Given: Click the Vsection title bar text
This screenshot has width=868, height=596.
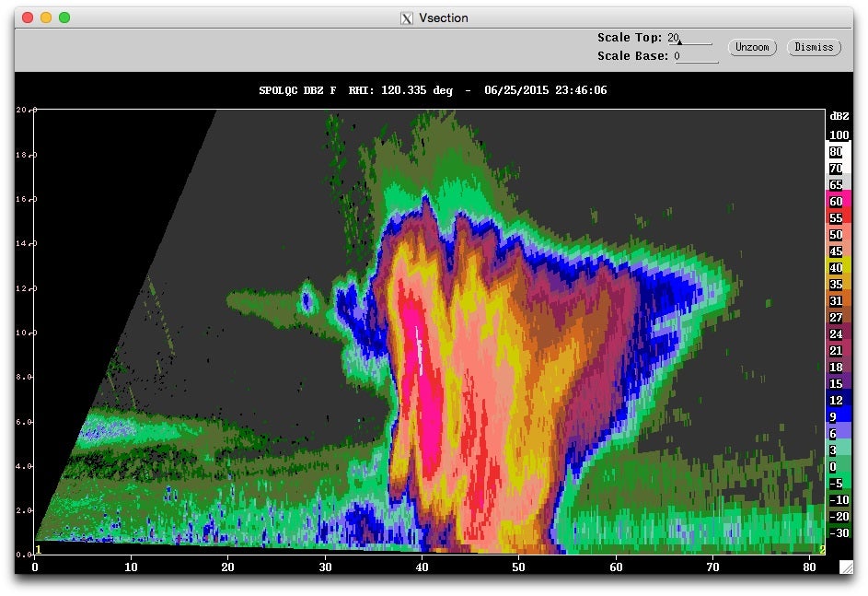Looking at the screenshot, I should (445, 18).
